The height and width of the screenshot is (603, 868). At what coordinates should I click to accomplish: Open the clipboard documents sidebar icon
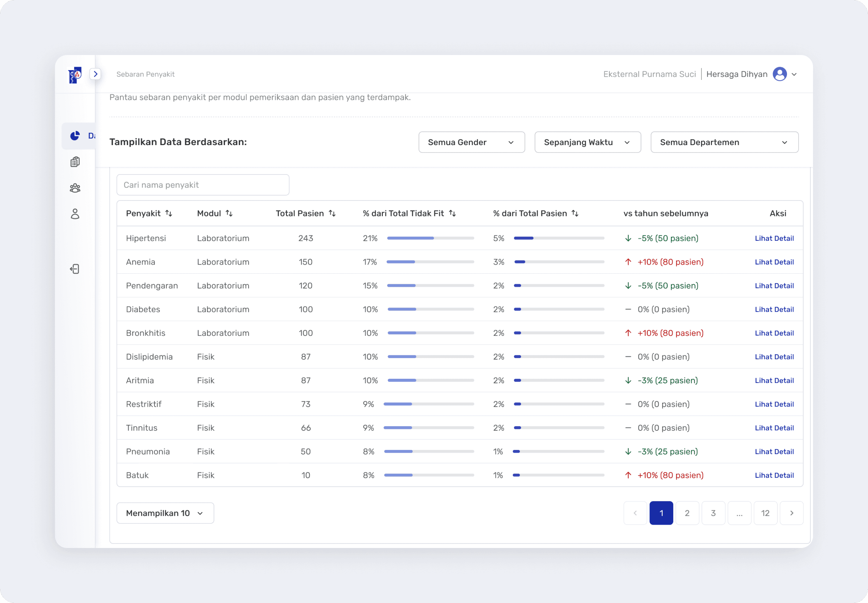click(75, 162)
